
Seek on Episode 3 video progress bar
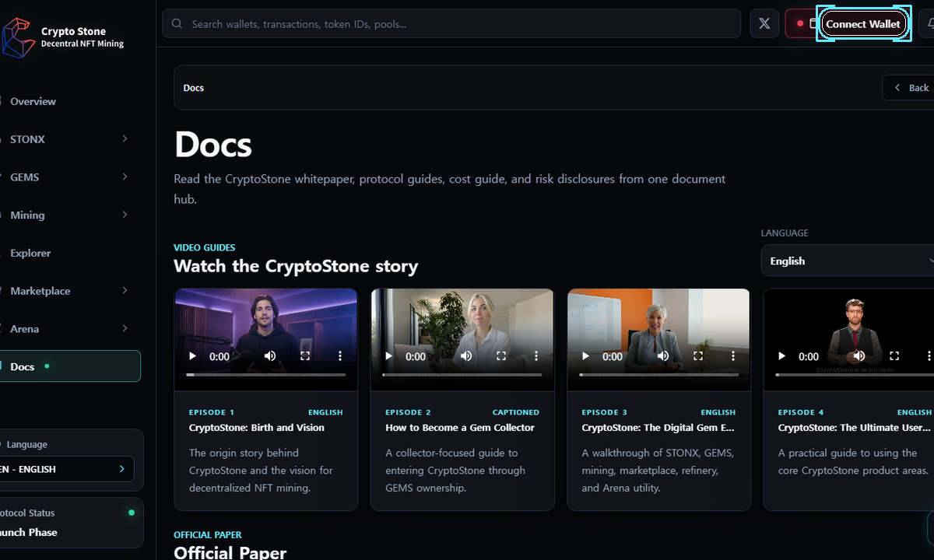coord(659,375)
